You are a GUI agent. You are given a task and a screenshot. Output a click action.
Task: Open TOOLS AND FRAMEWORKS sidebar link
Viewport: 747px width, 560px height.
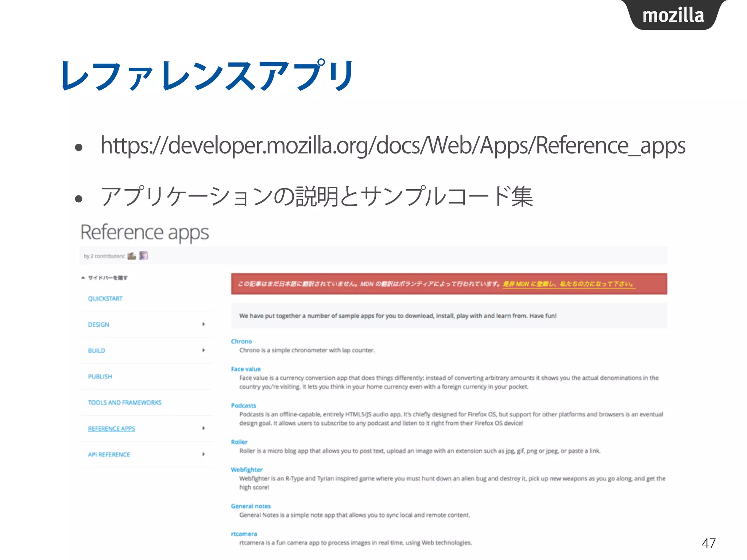(125, 402)
